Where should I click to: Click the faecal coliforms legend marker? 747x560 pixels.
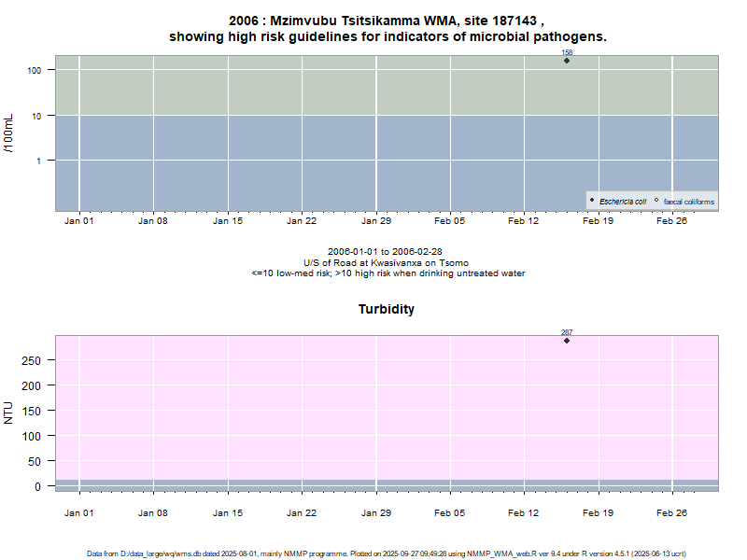656,201
